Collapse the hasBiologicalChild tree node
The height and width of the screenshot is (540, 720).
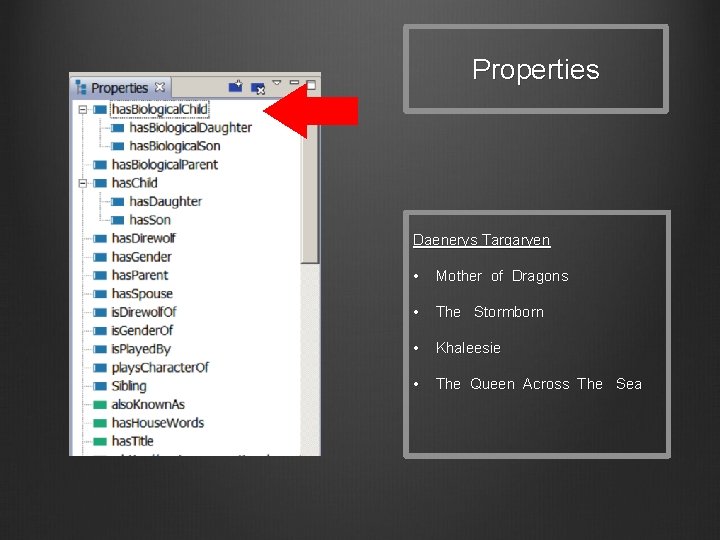pyautogui.click(x=83, y=109)
